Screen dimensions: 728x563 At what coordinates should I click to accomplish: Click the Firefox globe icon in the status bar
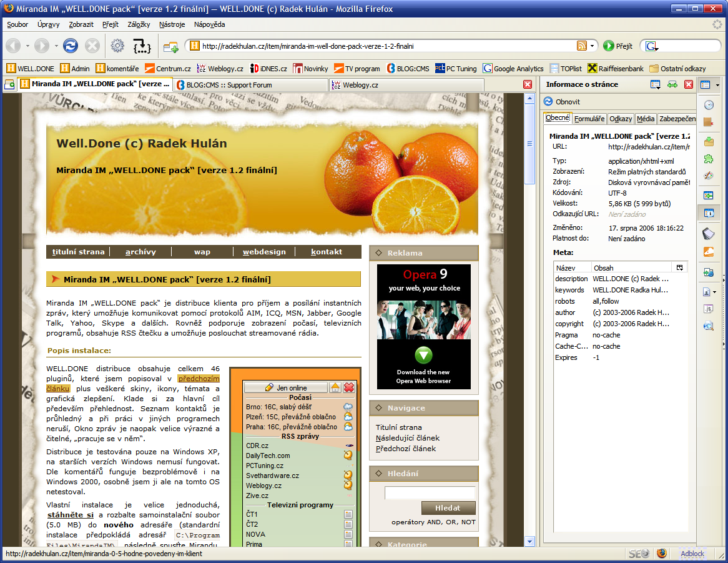point(662,553)
